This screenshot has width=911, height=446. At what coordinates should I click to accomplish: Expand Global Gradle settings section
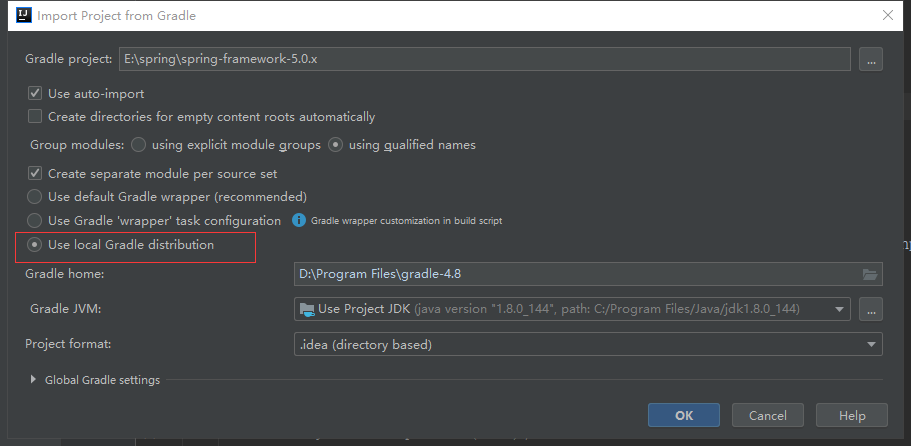click(34, 380)
